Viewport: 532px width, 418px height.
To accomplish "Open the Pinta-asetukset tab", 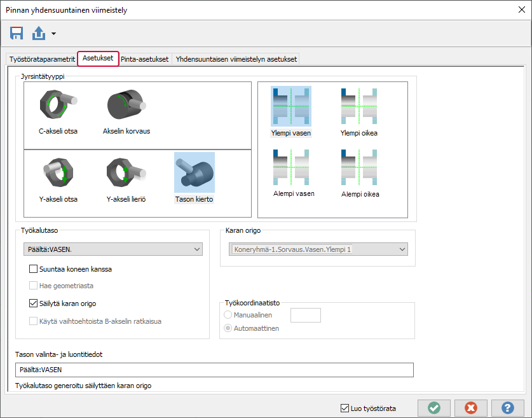I will pos(145,59).
